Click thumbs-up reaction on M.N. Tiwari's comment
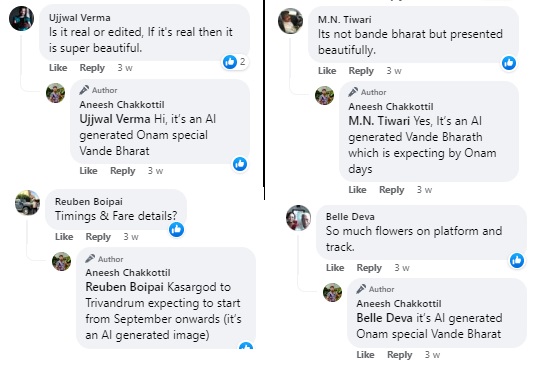 pyautogui.click(x=509, y=63)
